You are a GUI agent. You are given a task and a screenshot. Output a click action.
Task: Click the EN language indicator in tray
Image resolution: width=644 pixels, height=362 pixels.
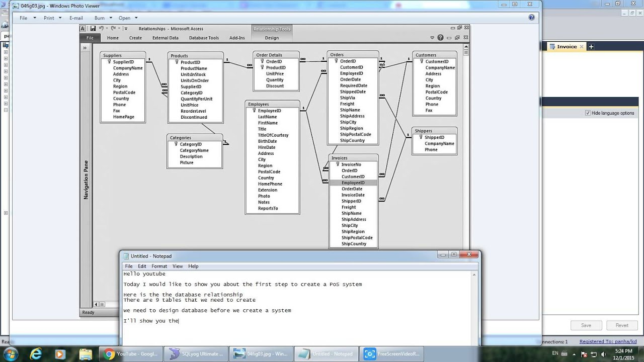point(555,353)
